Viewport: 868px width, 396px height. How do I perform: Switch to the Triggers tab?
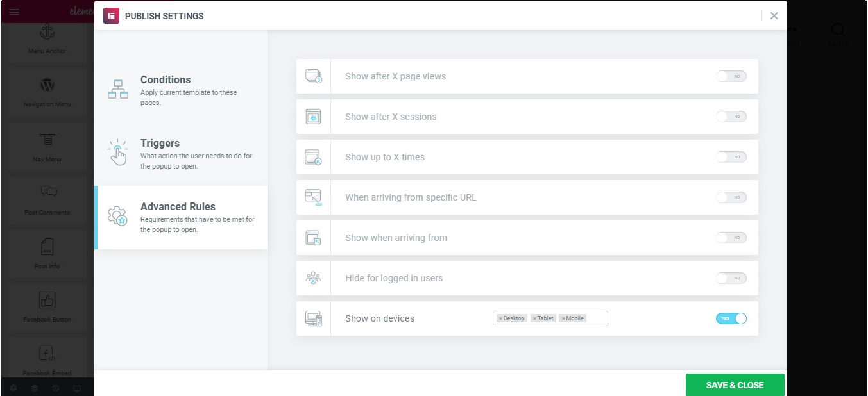pyautogui.click(x=181, y=154)
